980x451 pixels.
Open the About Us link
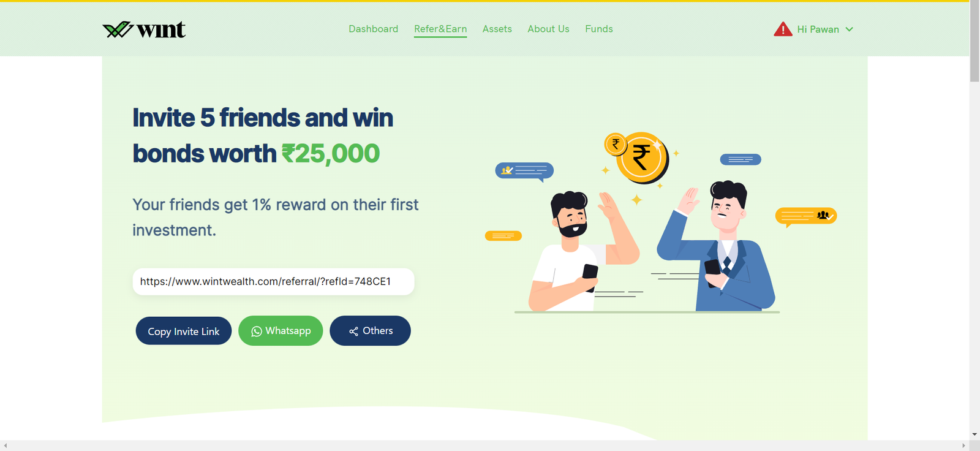click(548, 29)
